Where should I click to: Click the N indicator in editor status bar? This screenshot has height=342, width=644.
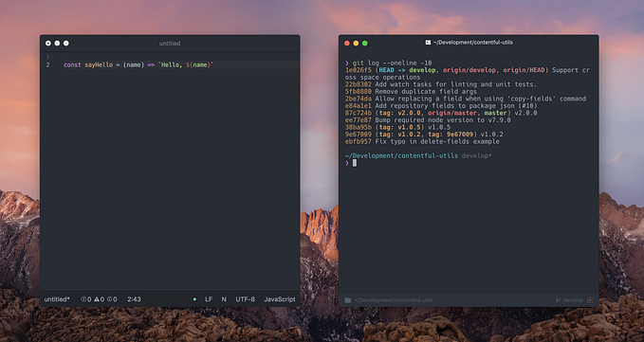pos(224,299)
